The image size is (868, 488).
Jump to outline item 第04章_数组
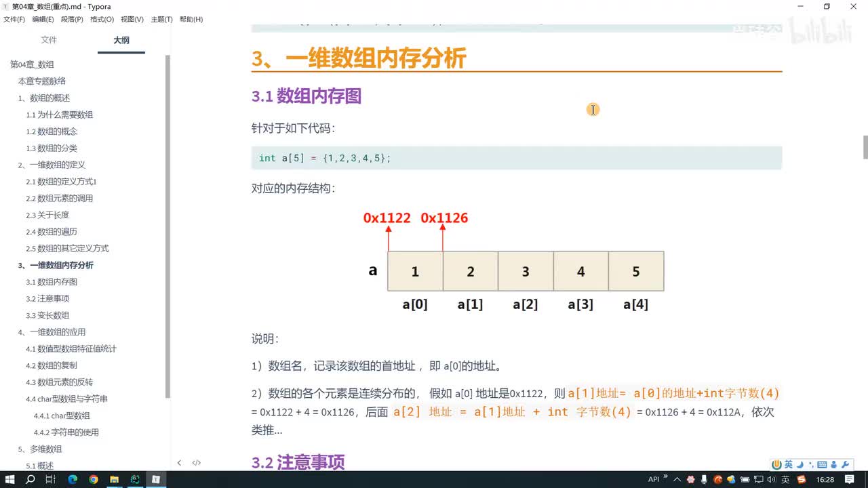pos(32,64)
